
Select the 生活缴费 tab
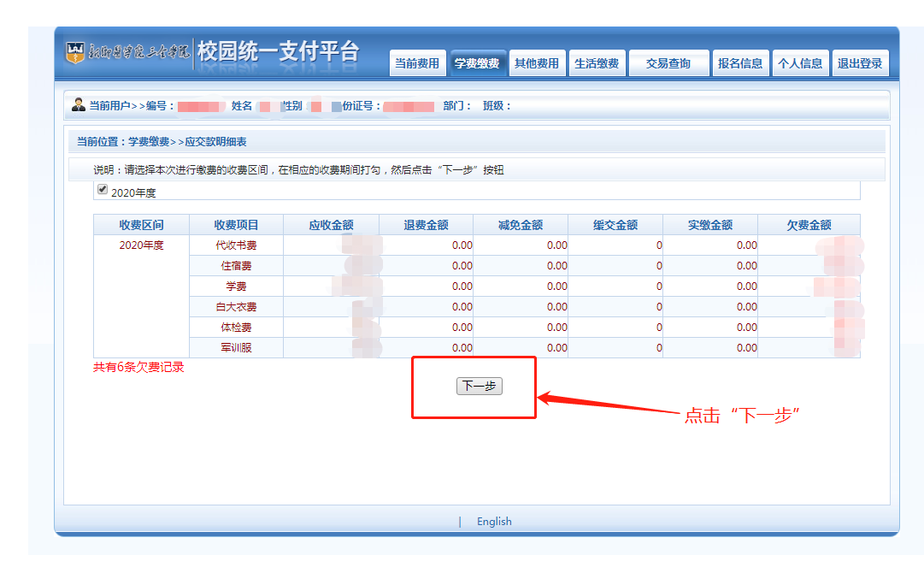[x=597, y=63]
